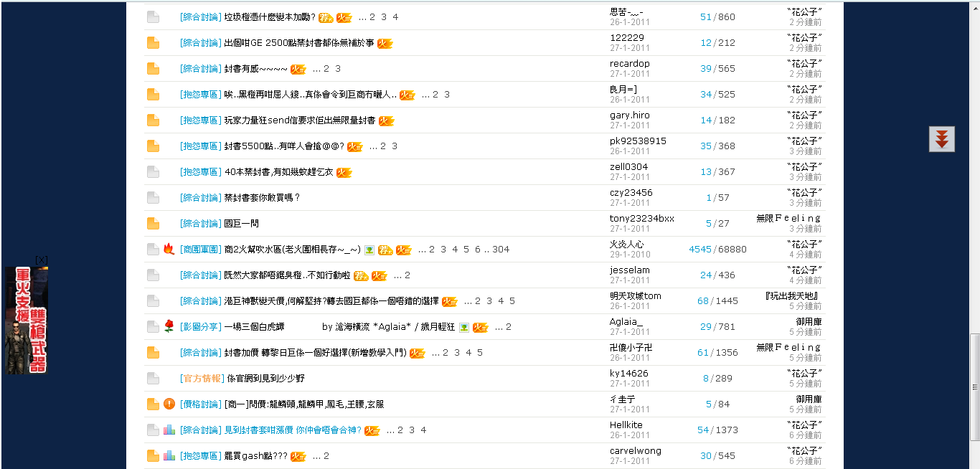Open thread 禁封書套你敢買嗎？
Screen dimensions: 980x469
(x=262, y=198)
